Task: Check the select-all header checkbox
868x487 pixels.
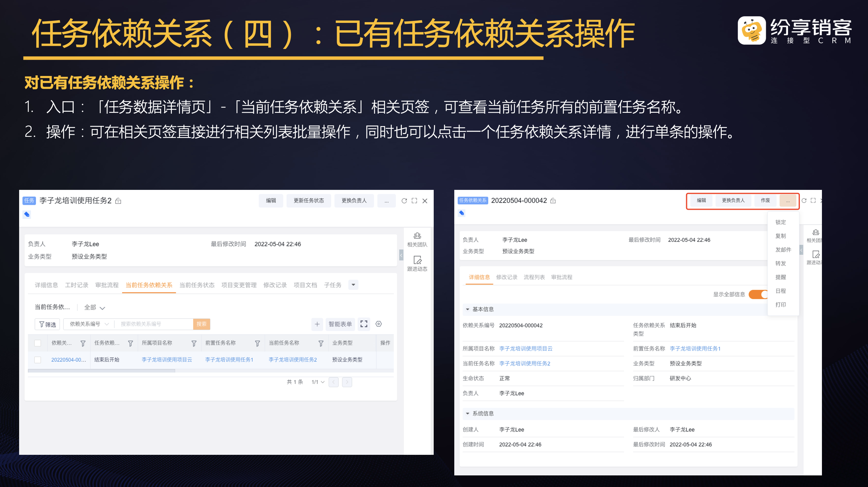Action: click(x=38, y=343)
